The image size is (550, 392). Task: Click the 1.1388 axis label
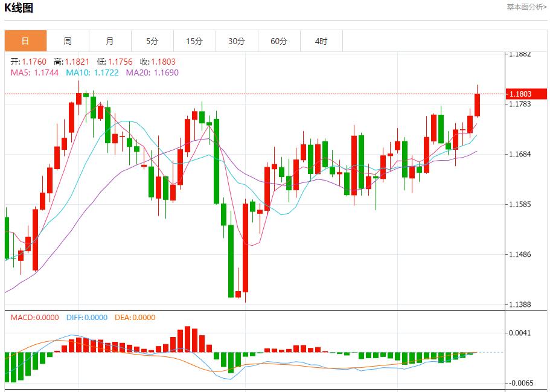click(x=520, y=304)
